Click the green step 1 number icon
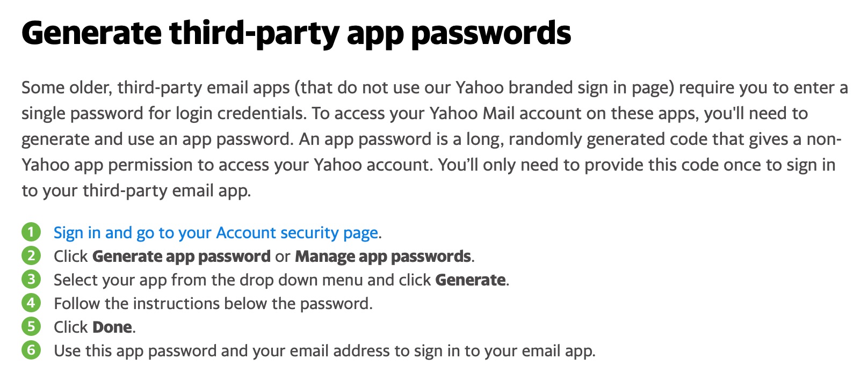 coord(31,232)
